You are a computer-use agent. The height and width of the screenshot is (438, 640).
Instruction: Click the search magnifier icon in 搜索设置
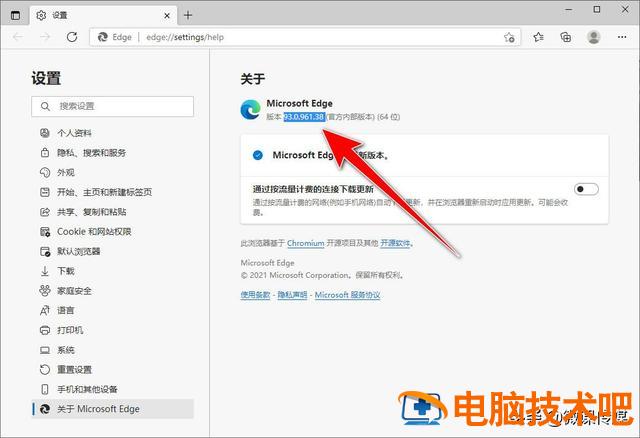coord(45,107)
